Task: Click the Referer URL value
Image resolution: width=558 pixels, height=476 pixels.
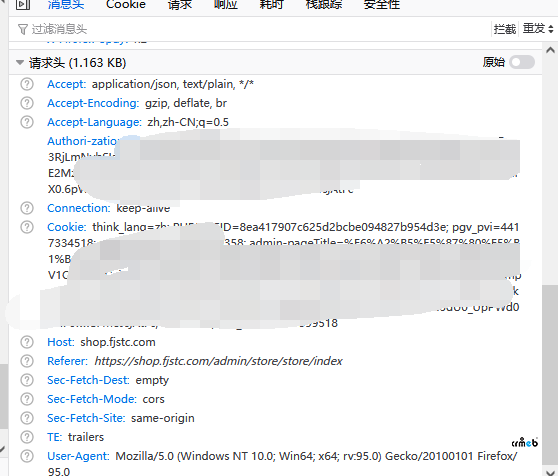Action: 218,361
